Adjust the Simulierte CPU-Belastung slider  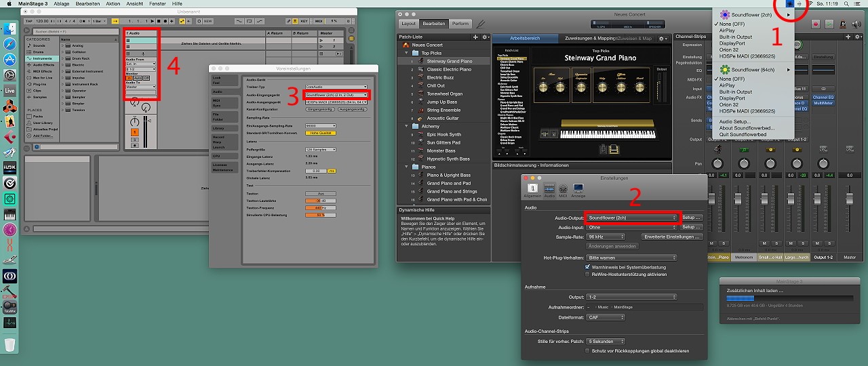pyautogui.click(x=321, y=215)
